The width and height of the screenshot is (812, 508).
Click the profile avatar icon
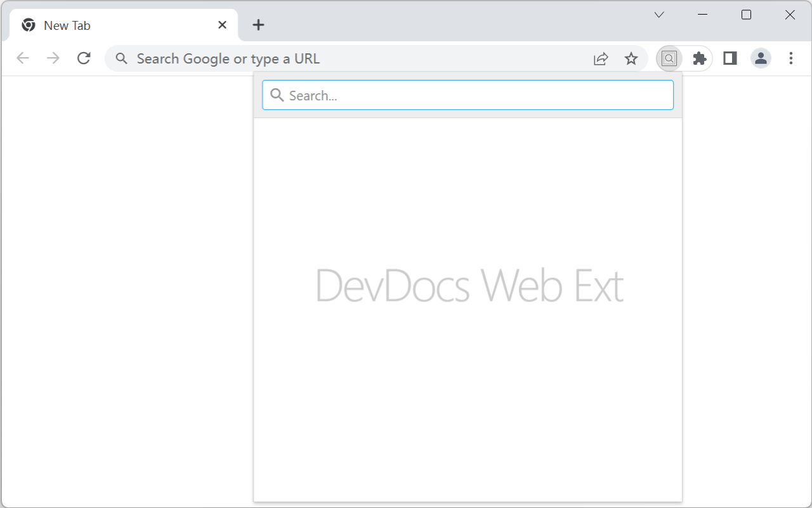[x=760, y=58]
